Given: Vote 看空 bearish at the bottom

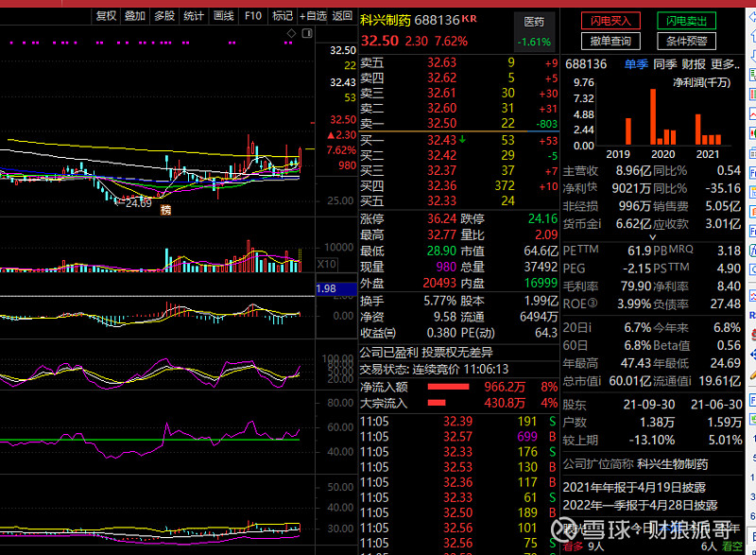Looking at the screenshot, I should pos(732,546).
